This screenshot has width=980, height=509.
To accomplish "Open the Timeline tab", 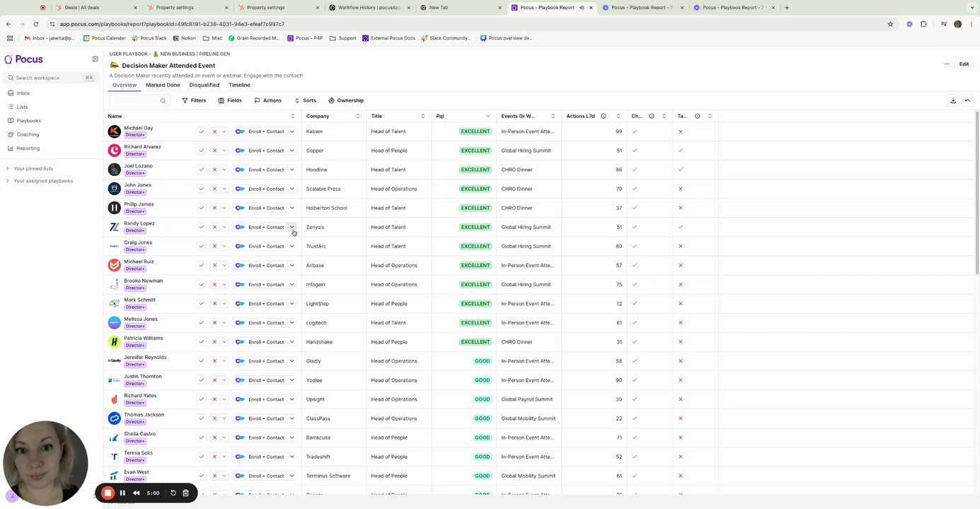I will 239,85.
